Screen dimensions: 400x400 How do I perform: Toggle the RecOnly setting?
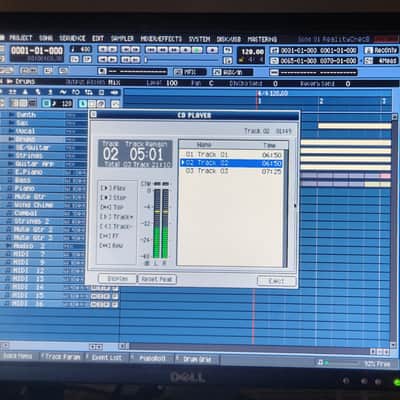click(x=381, y=50)
